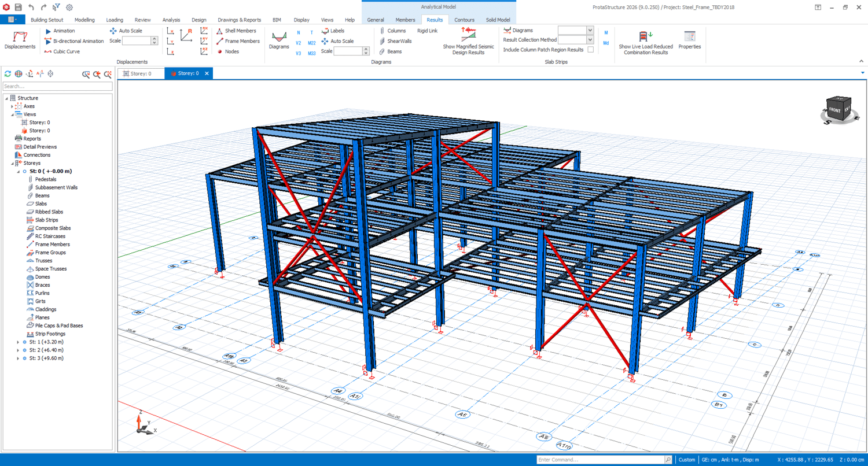Open the Slab Strips Diagrams dropdown

pyautogui.click(x=590, y=30)
